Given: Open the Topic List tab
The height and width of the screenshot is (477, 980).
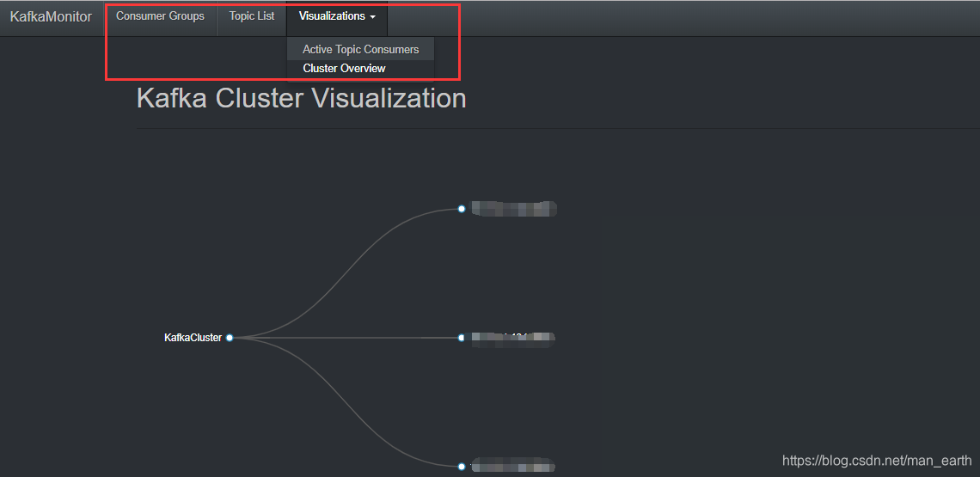Looking at the screenshot, I should [x=252, y=16].
